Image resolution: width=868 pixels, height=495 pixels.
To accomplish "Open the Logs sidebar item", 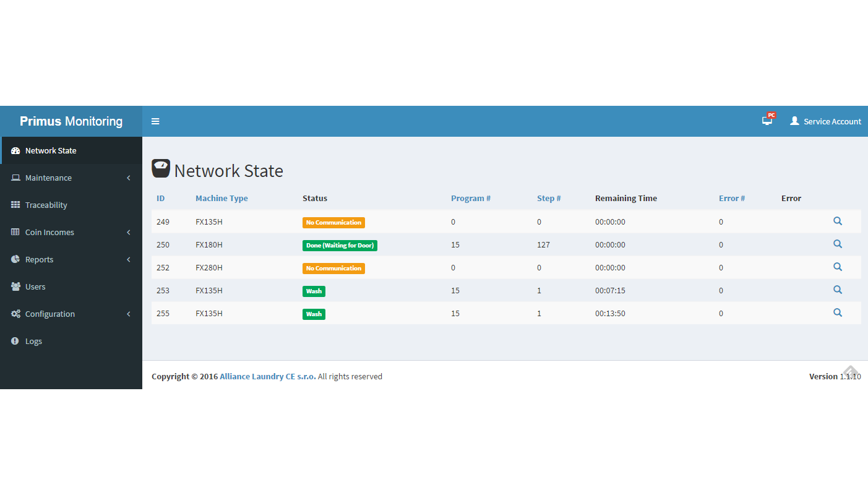I will [33, 341].
